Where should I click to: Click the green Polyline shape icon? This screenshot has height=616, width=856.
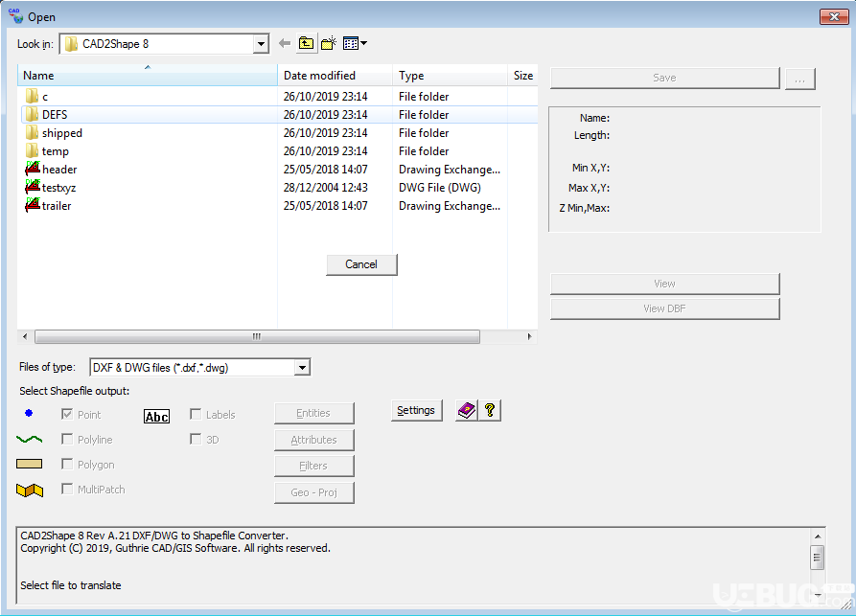[x=30, y=439]
